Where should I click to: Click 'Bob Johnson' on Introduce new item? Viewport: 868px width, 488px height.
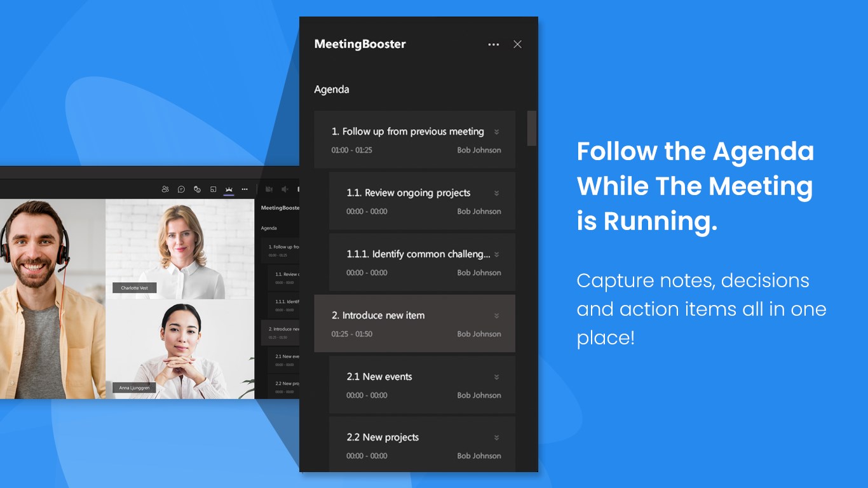479,334
